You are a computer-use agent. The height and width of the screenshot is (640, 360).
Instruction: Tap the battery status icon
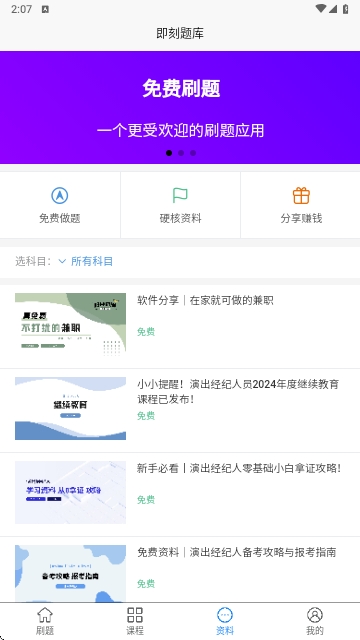point(346,9)
